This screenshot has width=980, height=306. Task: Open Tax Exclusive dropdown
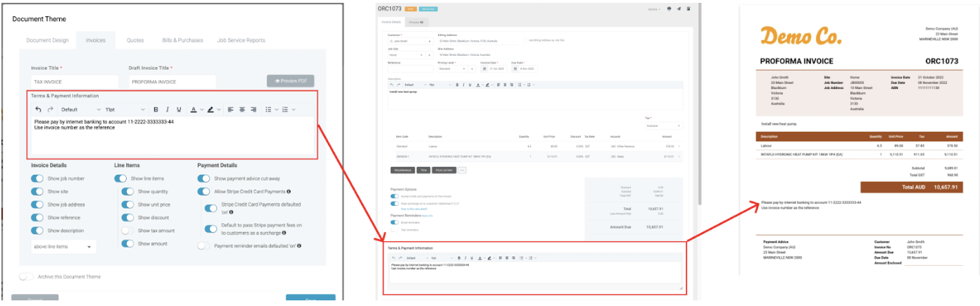click(664, 126)
